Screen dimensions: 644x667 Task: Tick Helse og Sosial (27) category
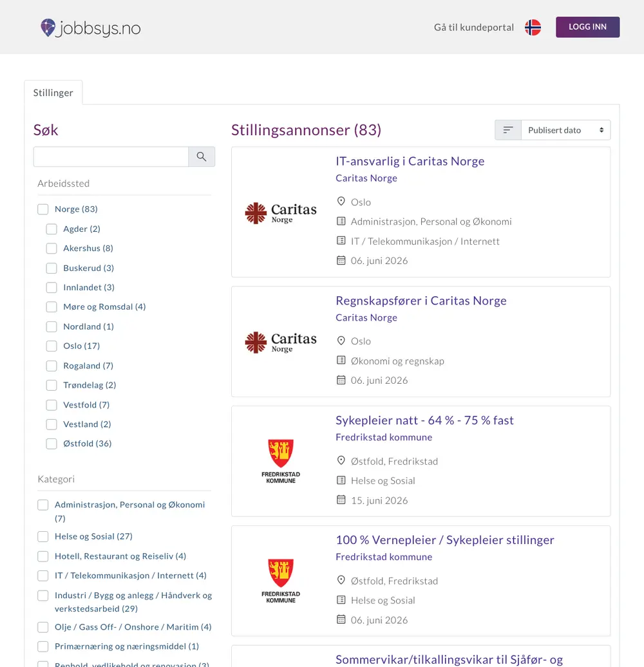[x=43, y=536]
